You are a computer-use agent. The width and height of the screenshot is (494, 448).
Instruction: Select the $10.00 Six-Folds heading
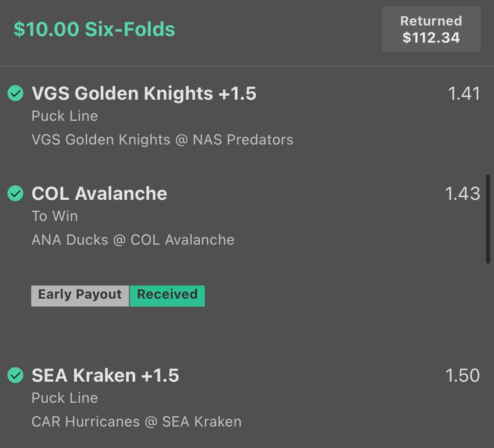click(x=94, y=29)
